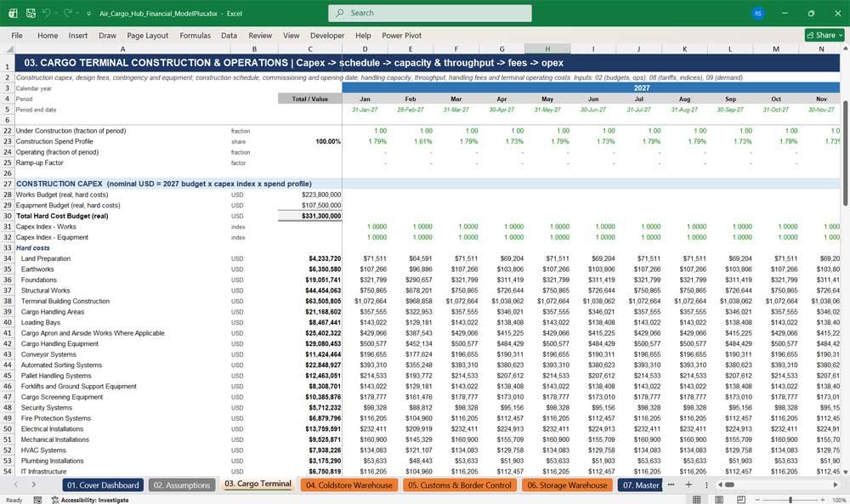
Task: Select column A header
Action: [x=123, y=49]
